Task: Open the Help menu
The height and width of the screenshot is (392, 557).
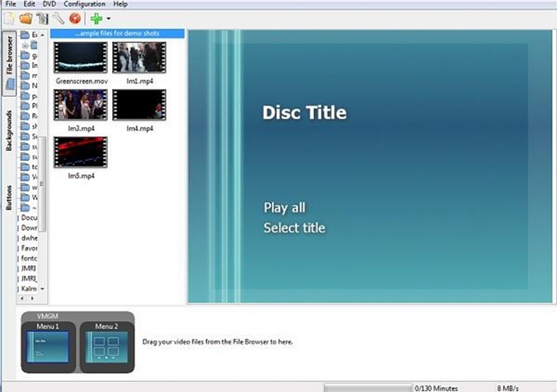Action: click(120, 4)
